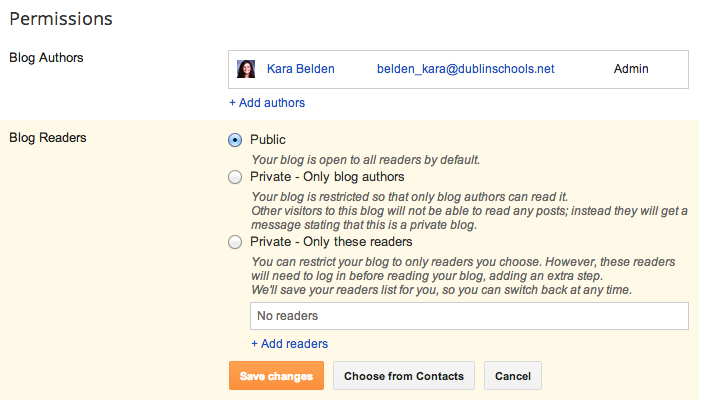Click the Blog Readers section label
Image resolution: width=706 pixels, height=409 pixels.
[48, 137]
